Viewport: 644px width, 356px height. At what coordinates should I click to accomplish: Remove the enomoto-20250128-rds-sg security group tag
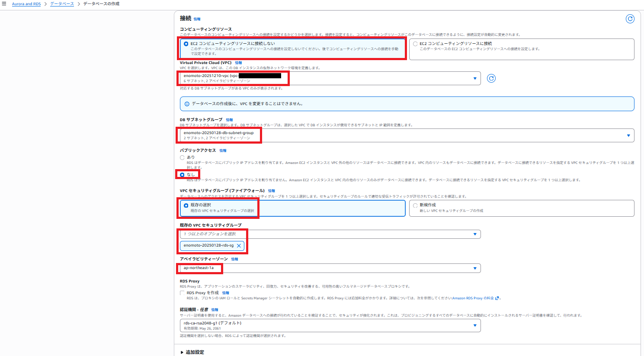(x=239, y=246)
